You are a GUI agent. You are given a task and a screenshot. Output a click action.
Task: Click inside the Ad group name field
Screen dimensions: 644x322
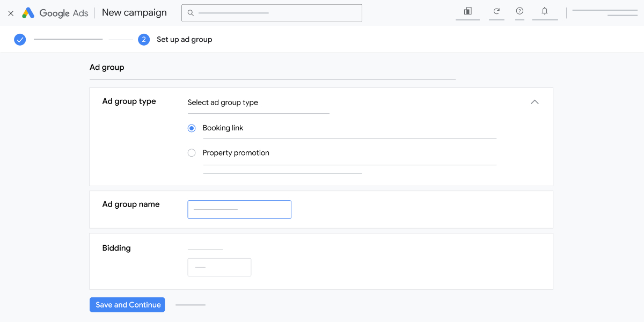[239, 209]
